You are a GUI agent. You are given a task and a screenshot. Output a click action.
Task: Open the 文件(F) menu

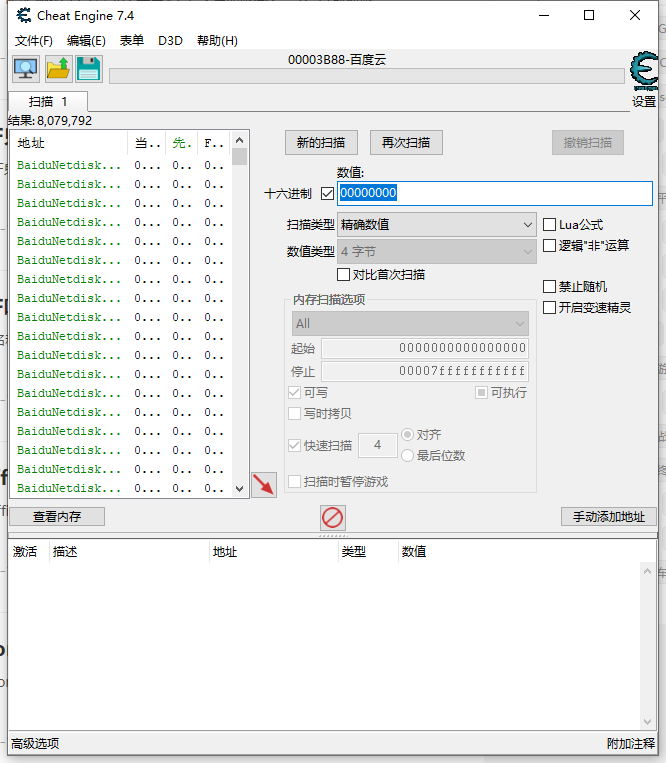(x=34, y=40)
